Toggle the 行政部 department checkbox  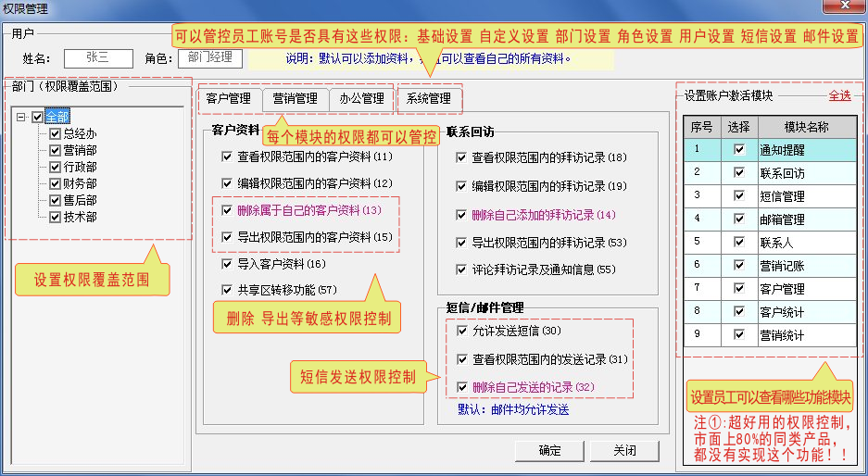click(x=55, y=167)
